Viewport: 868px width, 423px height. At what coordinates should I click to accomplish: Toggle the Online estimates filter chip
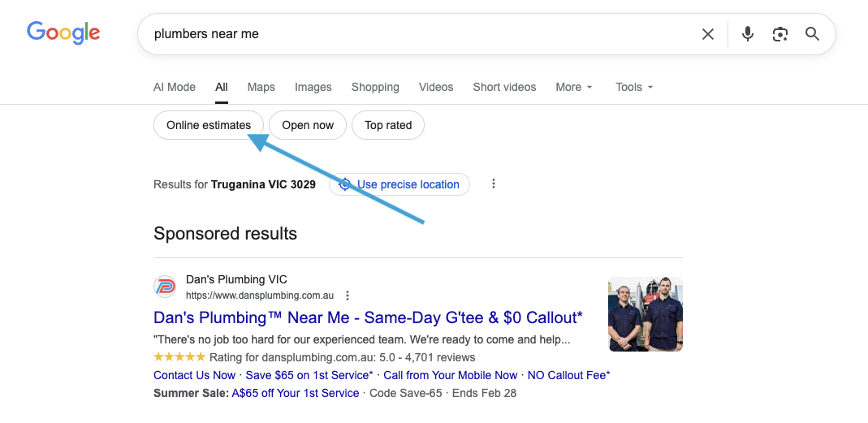point(208,125)
